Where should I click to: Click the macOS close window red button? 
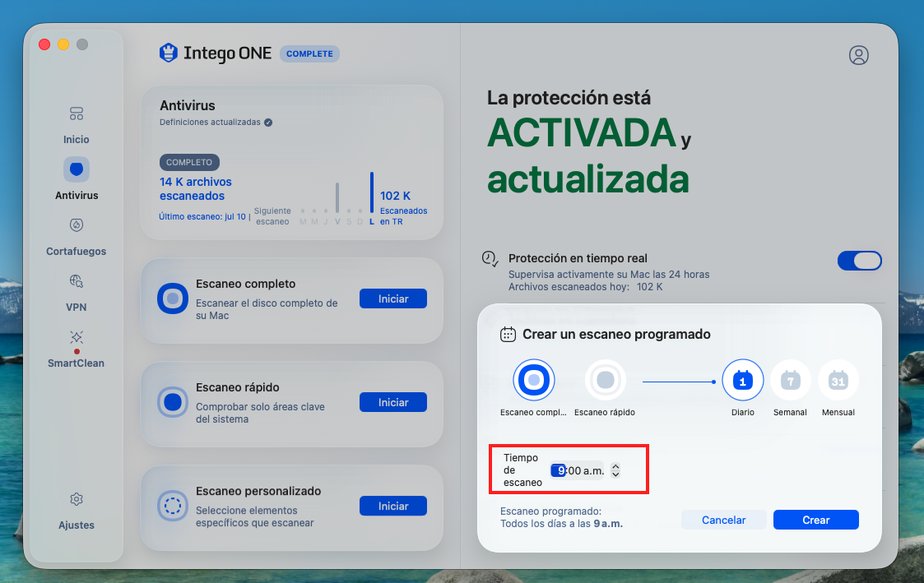click(x=44, y=44)
